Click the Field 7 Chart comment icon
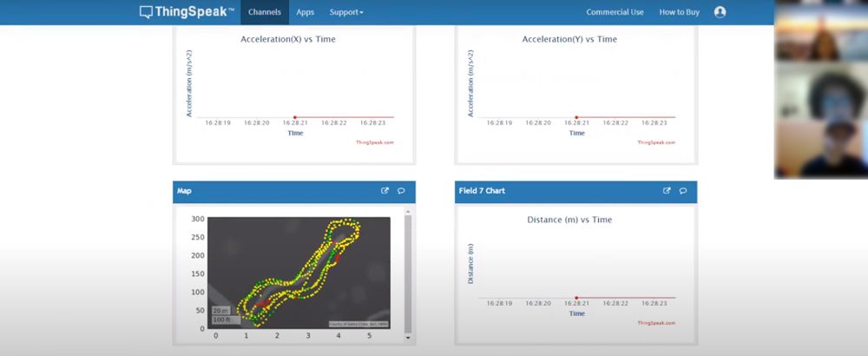The width and height of the screenshot is (868, 356). [683, 191]
